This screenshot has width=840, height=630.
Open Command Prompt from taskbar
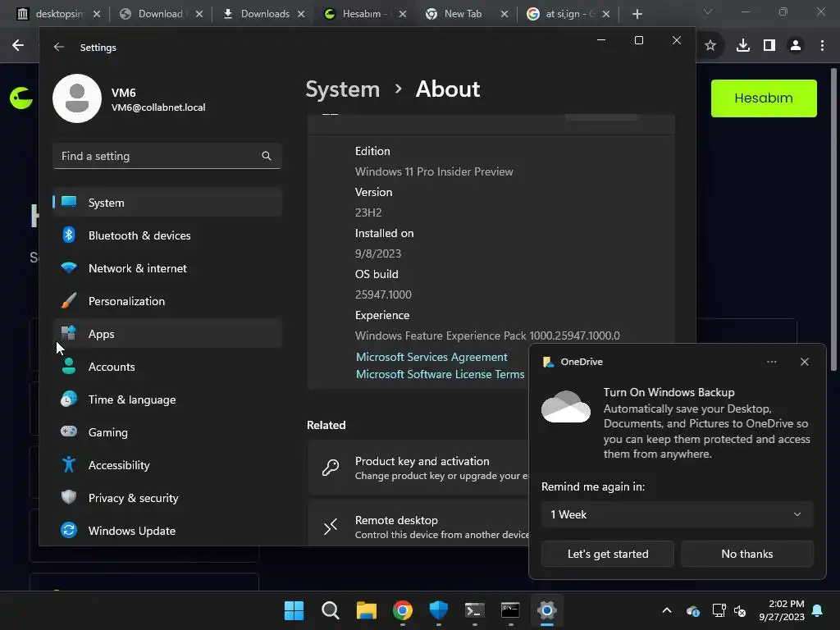tap(510, 610)
